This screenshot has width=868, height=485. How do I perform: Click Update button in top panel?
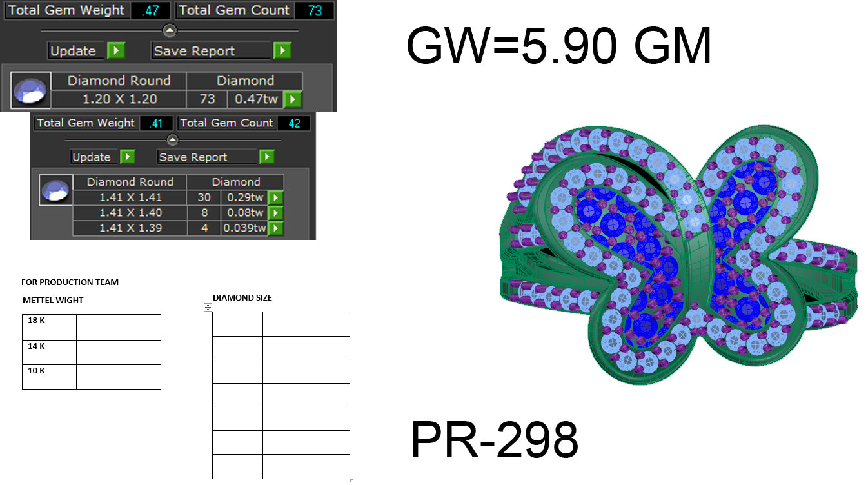(76, 51)
